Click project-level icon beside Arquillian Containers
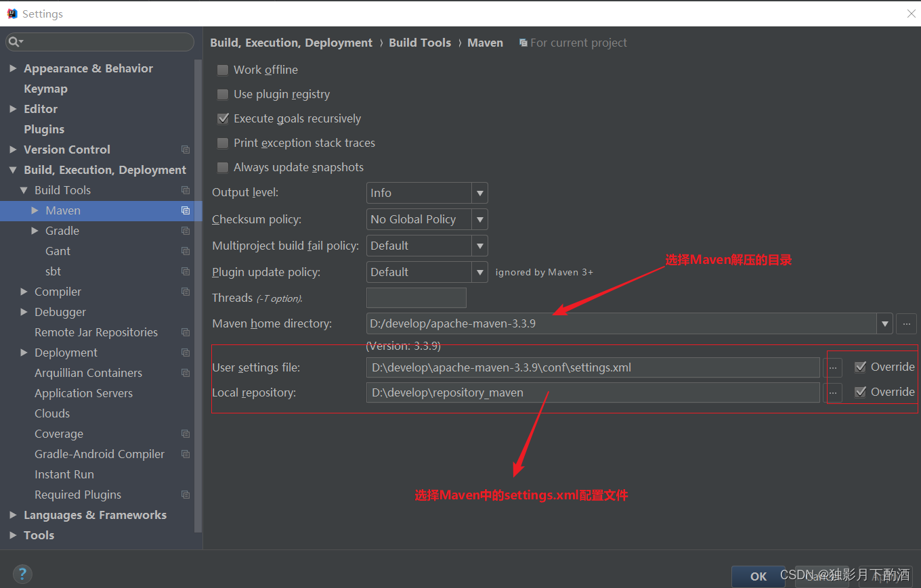Screen dimensions: 921x588 click(x=186, y=373)
